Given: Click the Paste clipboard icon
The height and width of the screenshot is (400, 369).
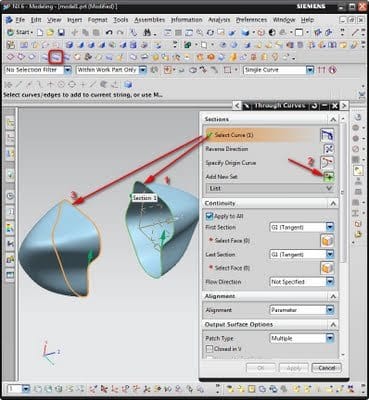Looking at the screenshot, I should (96, 32).
